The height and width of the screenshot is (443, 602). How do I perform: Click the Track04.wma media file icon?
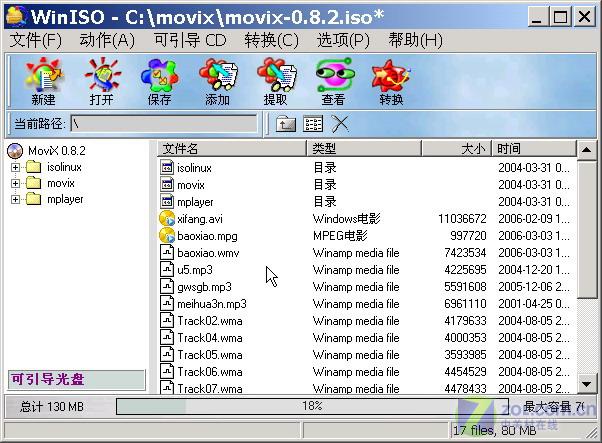click(x=167, y=338)
